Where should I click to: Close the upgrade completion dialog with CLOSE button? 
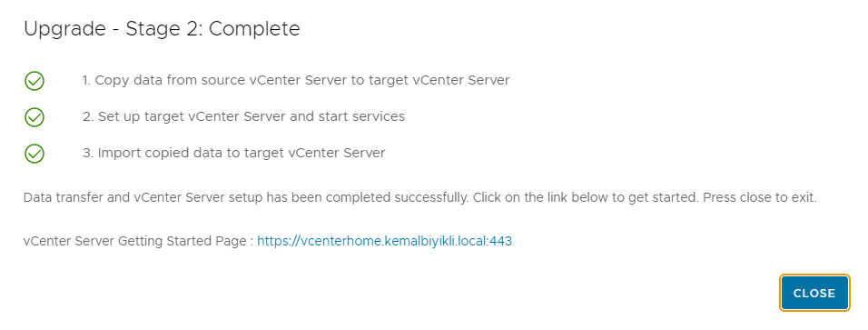coord(814,293)
